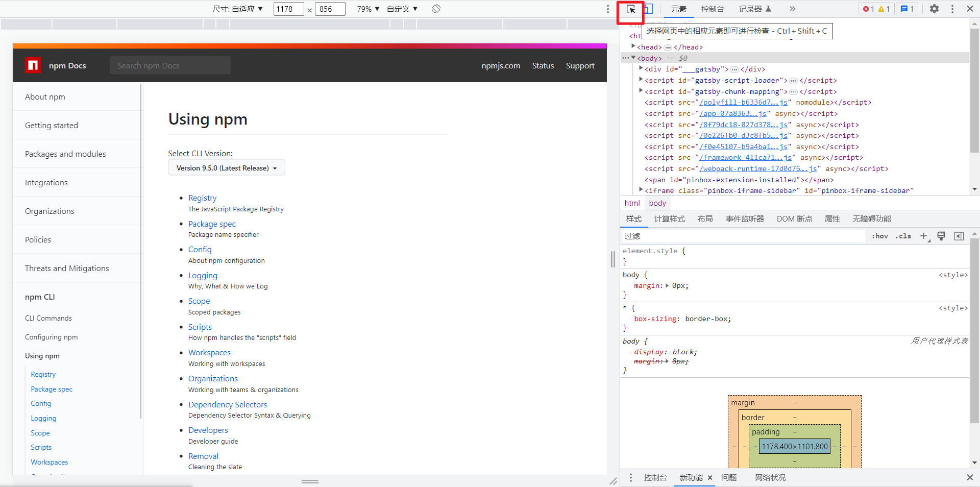The image size is (980, 487).
Task: Open the CLI Version 9.5.0 dropdown
Action: pos(227,167)
